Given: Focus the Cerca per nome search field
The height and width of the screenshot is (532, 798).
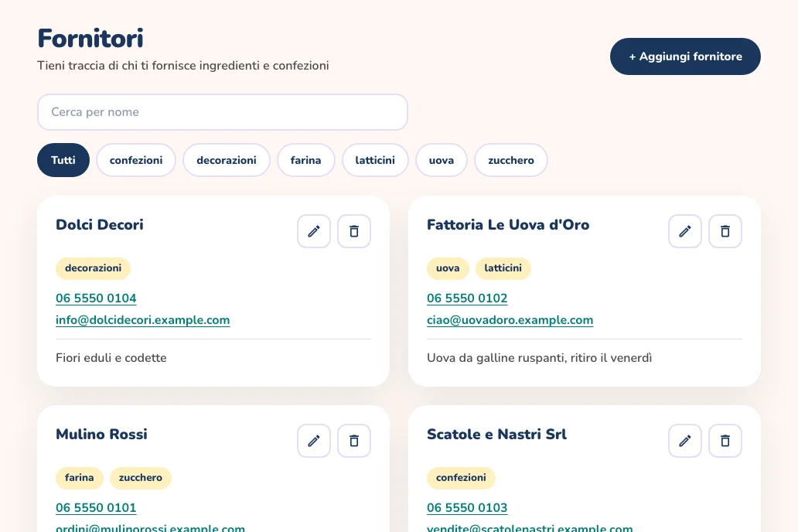Looking at the screenshot, I should click(223, 112).
